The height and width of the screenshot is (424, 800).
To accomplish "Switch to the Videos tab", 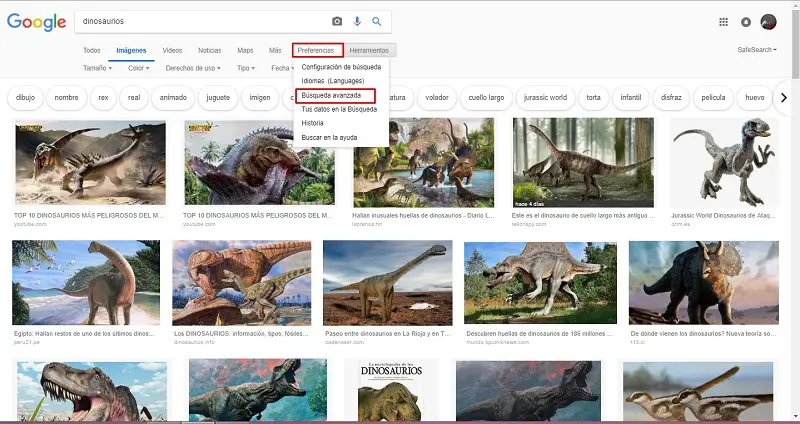I will point(172,50).
